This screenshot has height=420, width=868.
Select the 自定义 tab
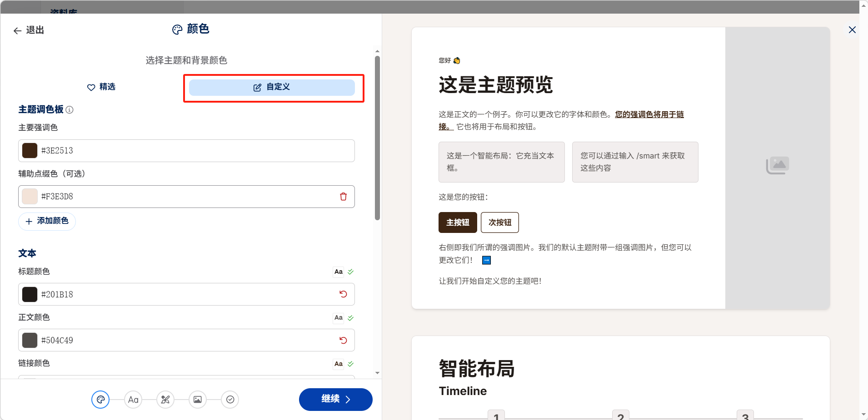click(272, 87)
